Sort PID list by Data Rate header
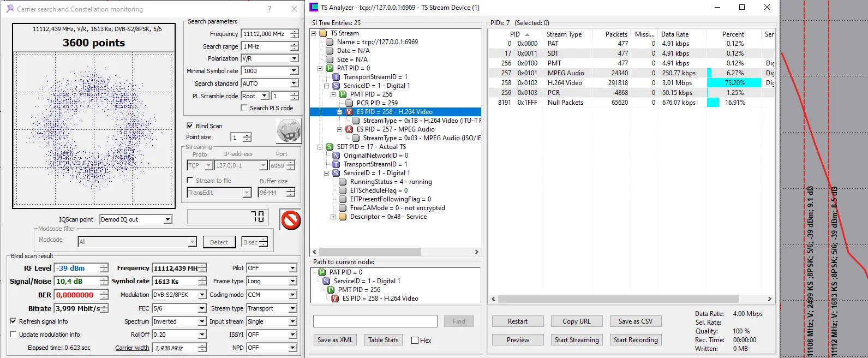Screen dimensions: 868x358 click(x=674, y=34)
